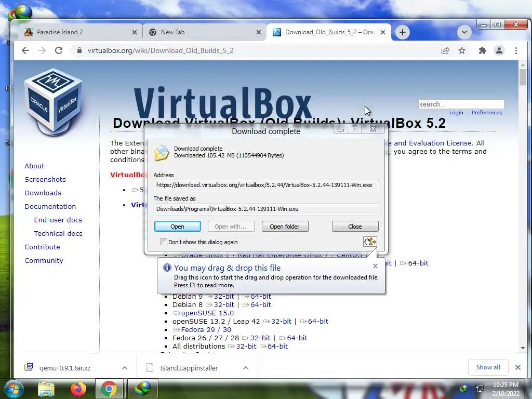
Task: Click the Chrome back arrow
Action: (25, 50)
